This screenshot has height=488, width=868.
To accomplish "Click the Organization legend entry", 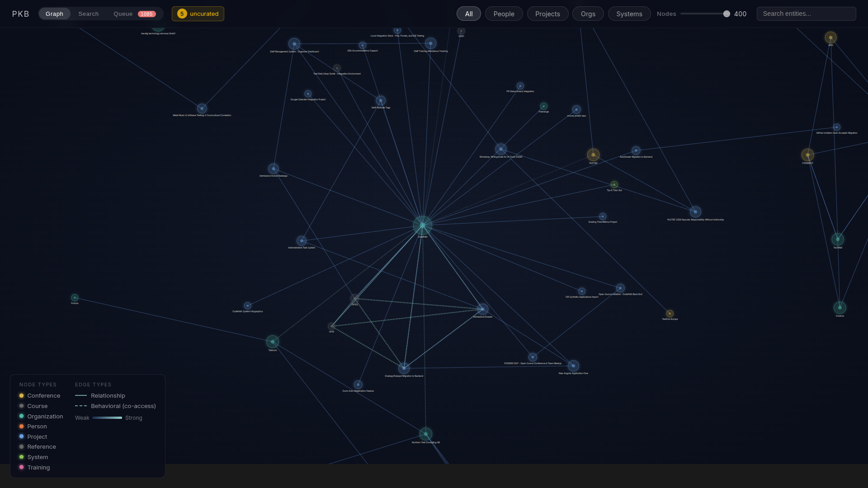I will [x=41, y=416].
